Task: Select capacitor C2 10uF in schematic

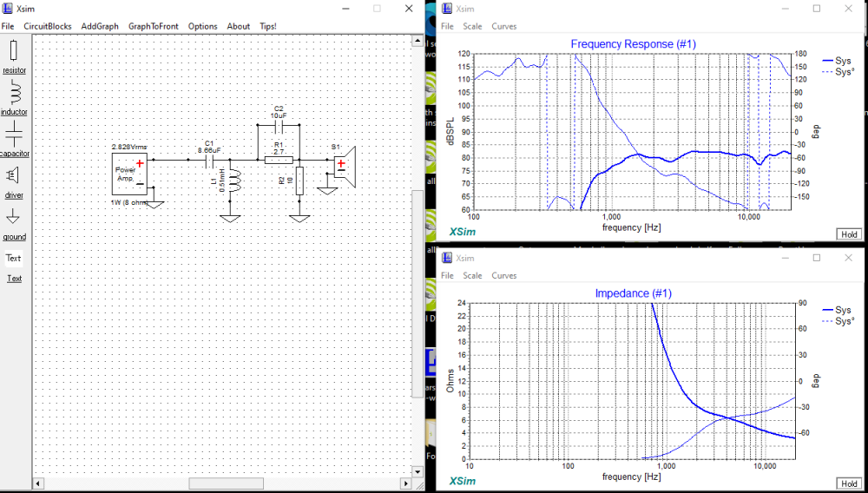Action: [278, 125]
